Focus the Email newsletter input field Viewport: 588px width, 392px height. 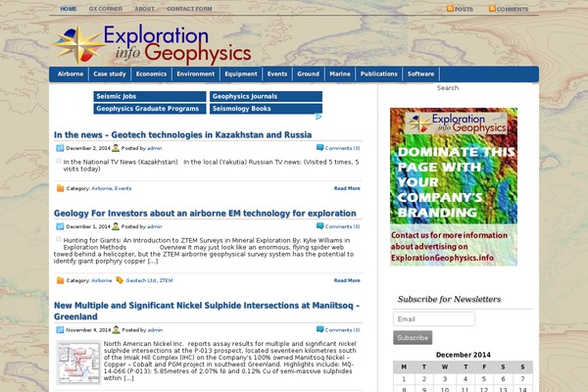[434, 319]
